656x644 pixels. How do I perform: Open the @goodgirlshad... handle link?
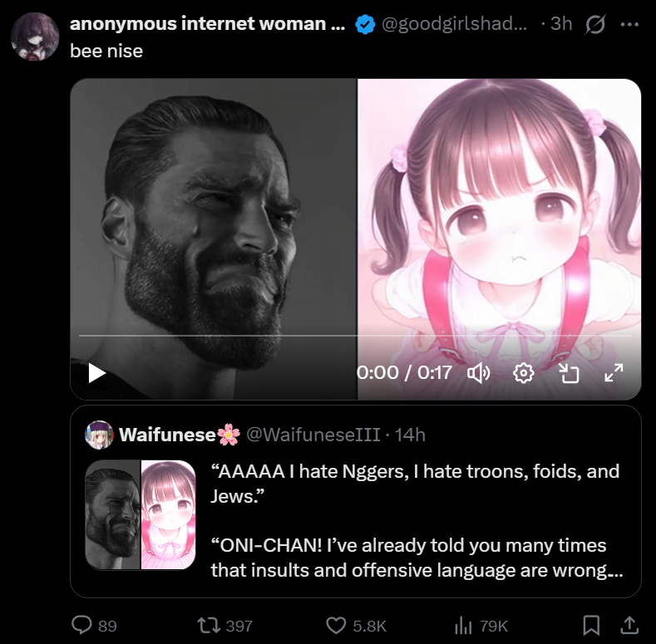coord(454,24)
